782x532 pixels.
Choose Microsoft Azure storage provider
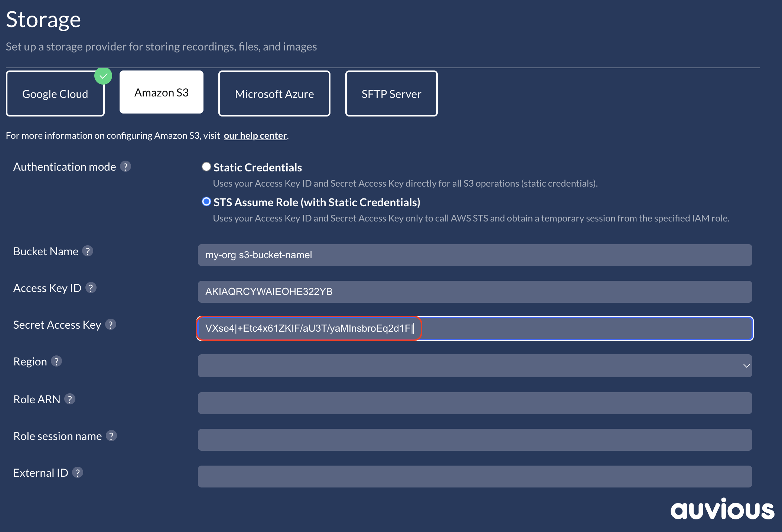point(274,94)
